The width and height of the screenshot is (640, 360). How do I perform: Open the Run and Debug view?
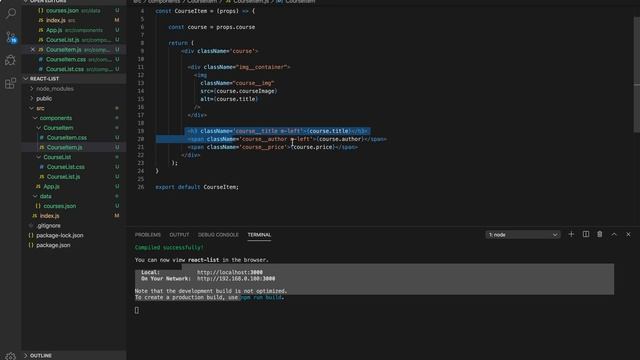click(11, 60)
